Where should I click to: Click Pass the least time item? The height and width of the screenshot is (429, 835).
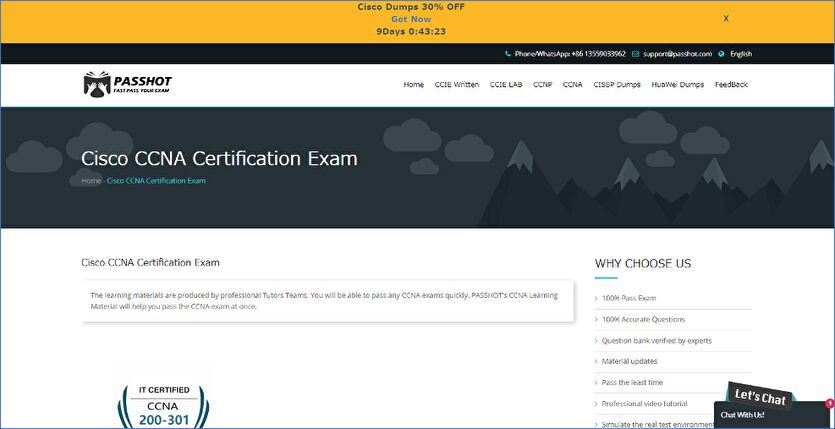point(632,383)
